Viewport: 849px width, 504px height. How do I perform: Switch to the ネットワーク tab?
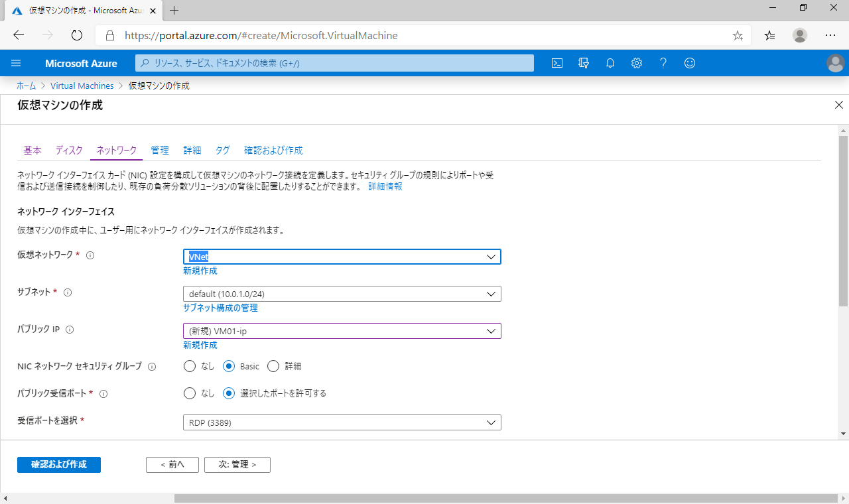117,151
